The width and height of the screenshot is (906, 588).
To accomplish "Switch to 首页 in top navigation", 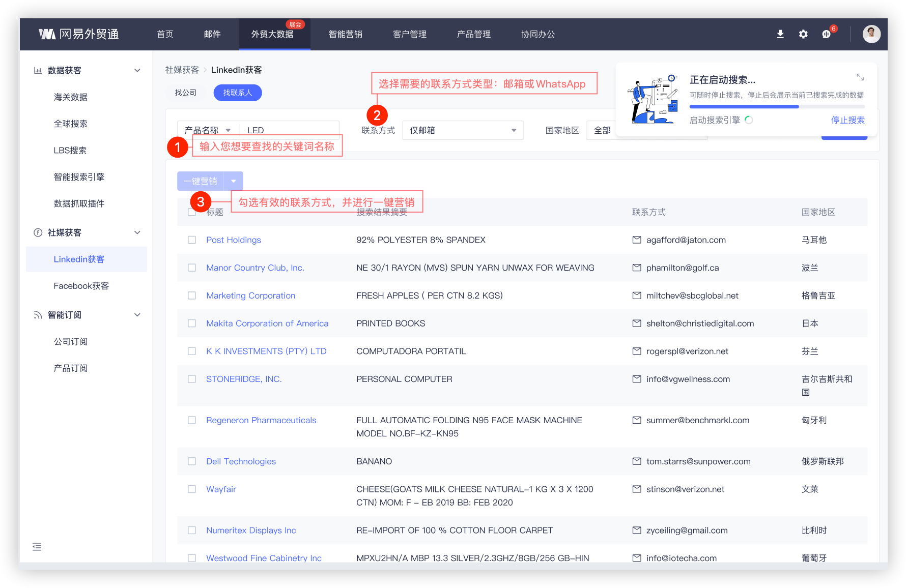I will [x=165, y=34].
